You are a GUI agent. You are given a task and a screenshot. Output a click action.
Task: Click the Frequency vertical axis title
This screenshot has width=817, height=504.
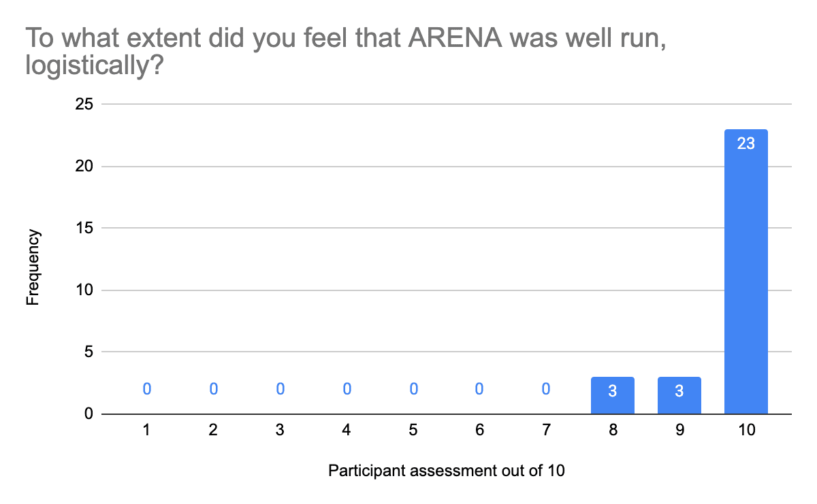coord(33,267)
